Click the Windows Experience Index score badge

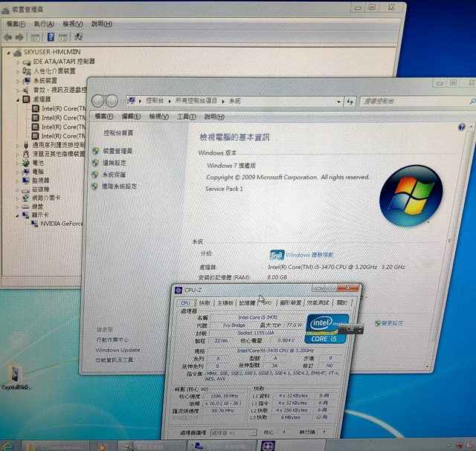277,254
